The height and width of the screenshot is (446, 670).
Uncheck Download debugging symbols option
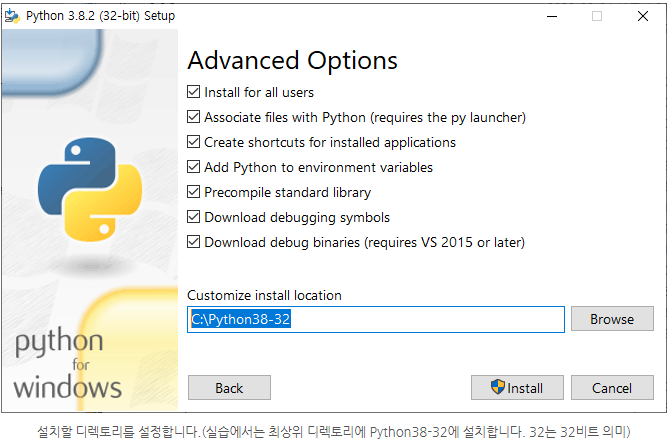(194, 217)
